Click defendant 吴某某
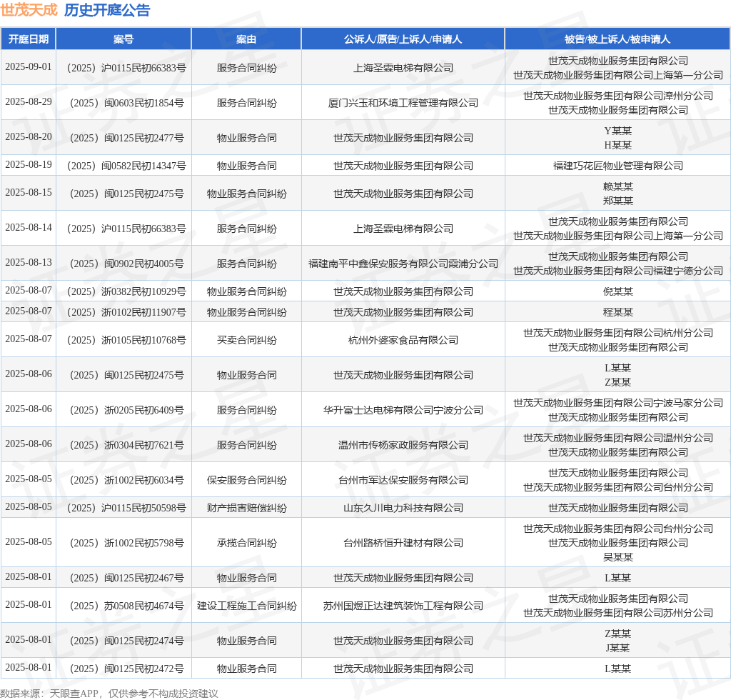 point(617,557)
